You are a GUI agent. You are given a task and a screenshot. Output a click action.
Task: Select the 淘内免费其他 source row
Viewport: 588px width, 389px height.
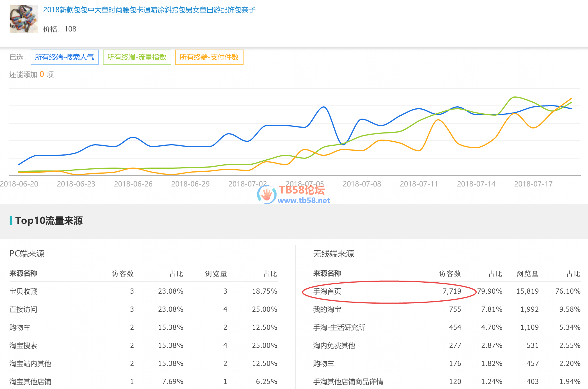pos(447,346)
